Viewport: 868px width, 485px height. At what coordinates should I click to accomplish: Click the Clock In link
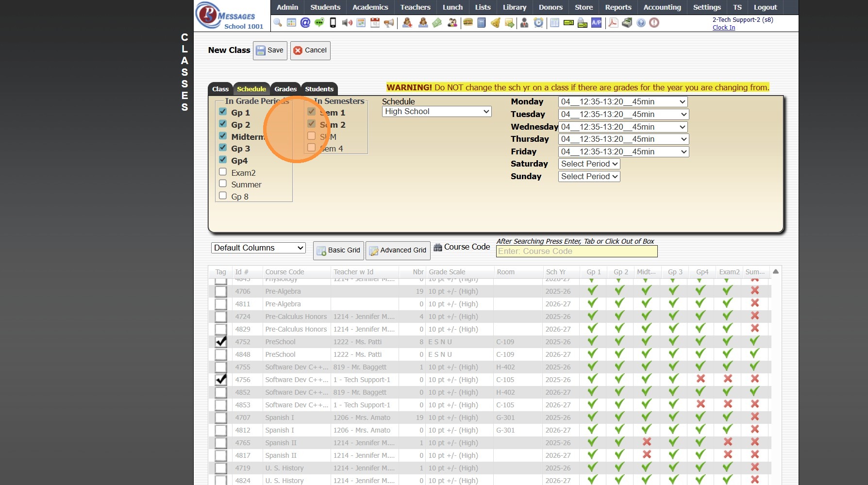(723, 28)
